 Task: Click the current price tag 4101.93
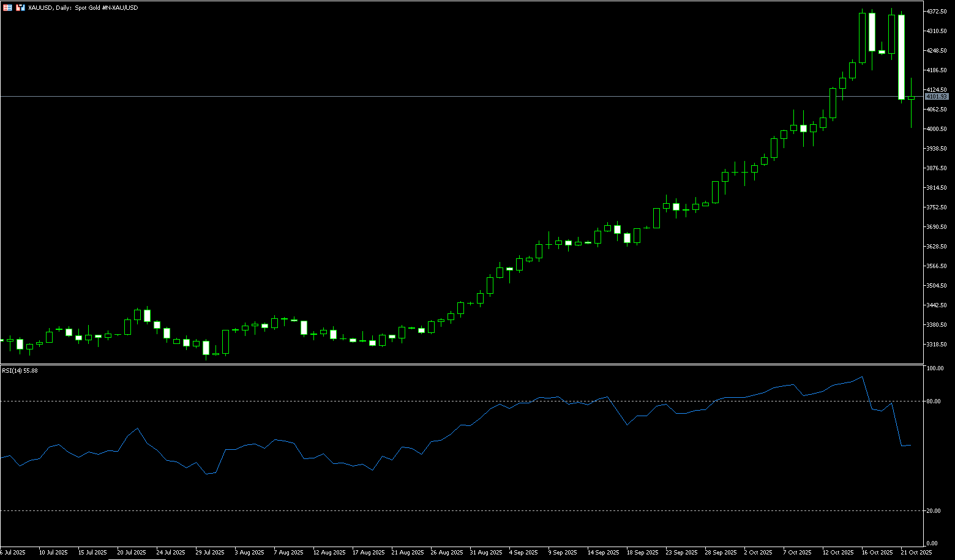tap(936, 97)
